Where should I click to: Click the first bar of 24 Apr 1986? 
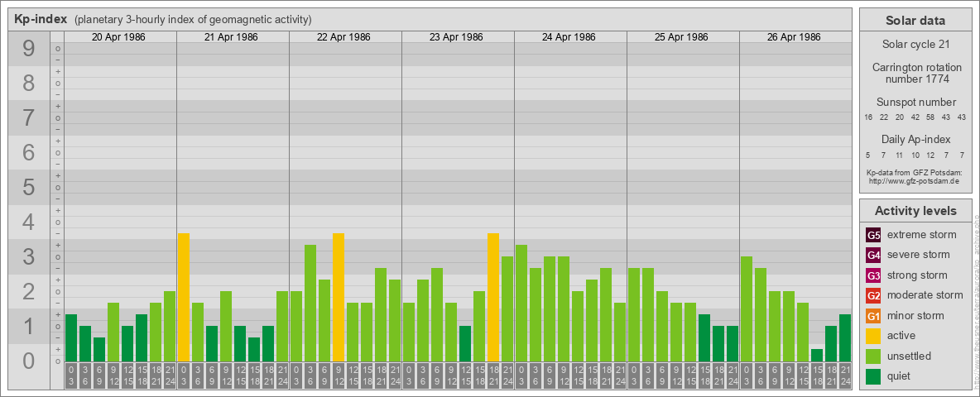(x=521, y=303)
